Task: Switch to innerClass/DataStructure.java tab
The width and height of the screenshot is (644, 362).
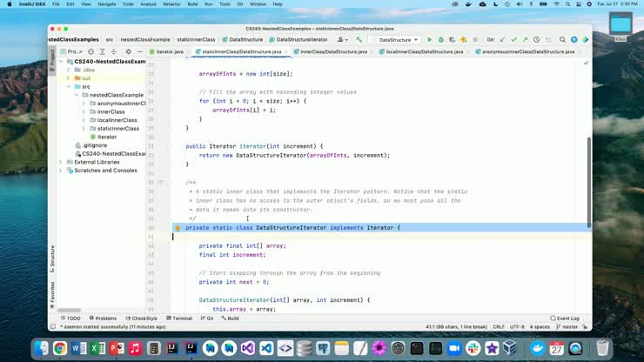Action: click(x=330, y=51)
